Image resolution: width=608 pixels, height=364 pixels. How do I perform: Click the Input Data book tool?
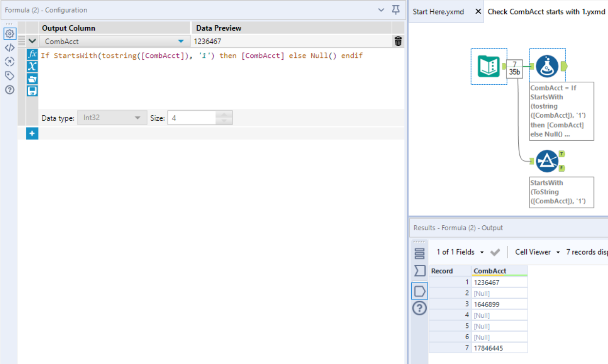pos(489,66)
